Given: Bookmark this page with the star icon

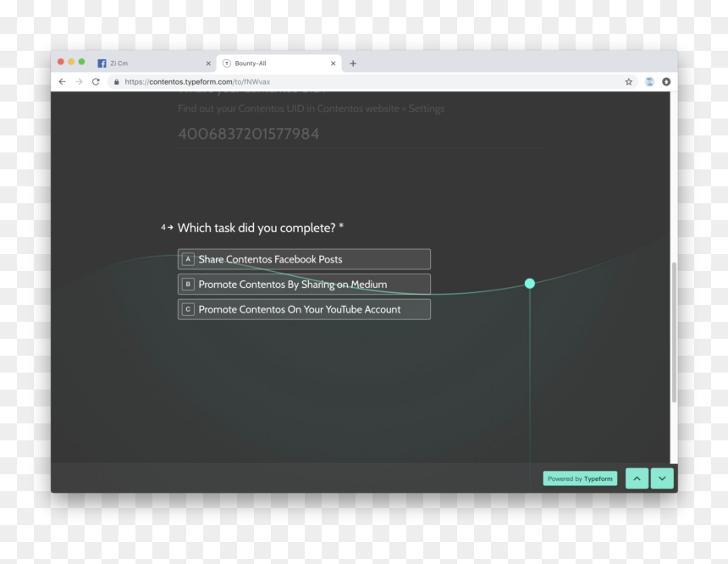Looking at the screenshot, I should (629, 82).
